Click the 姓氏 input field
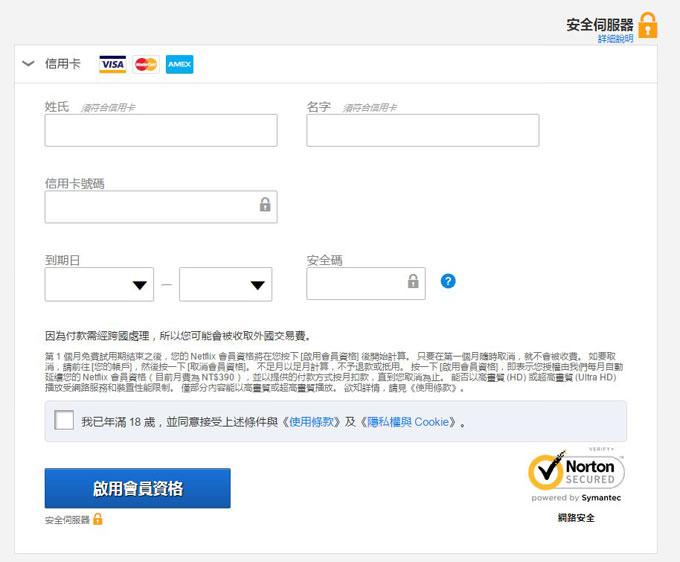The image size is (680, 562). (x=161, y=130)
